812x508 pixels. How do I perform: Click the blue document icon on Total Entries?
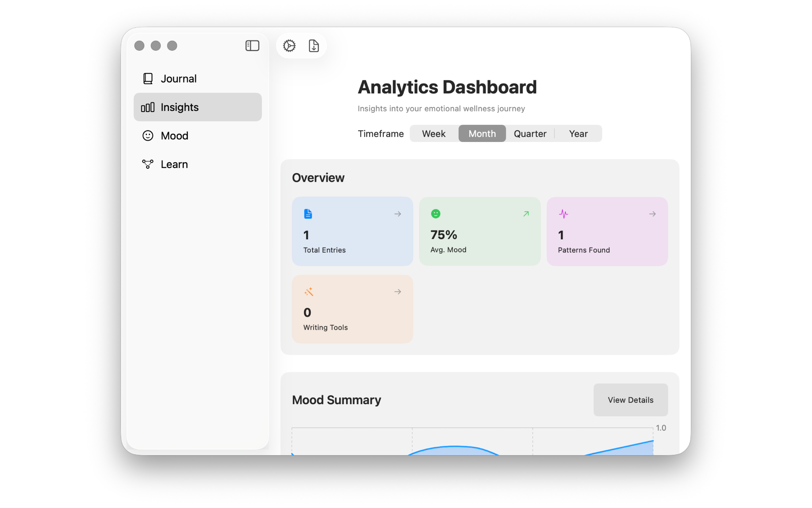tap(308, 214)
